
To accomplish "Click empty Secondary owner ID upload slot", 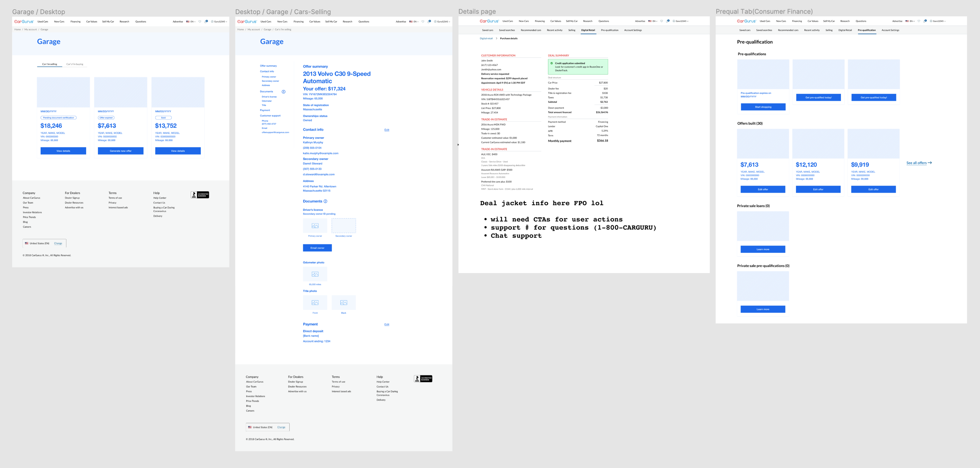I will click(x=344, y=226).
